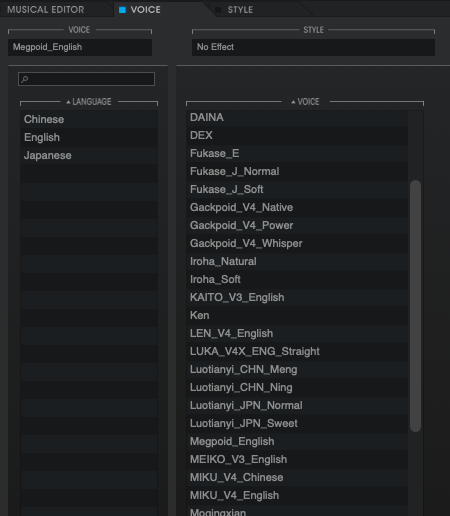Select the MEIKO_V3_English voice
The width and height of the screenshot is (450, 516).
(x=297, y=459)
